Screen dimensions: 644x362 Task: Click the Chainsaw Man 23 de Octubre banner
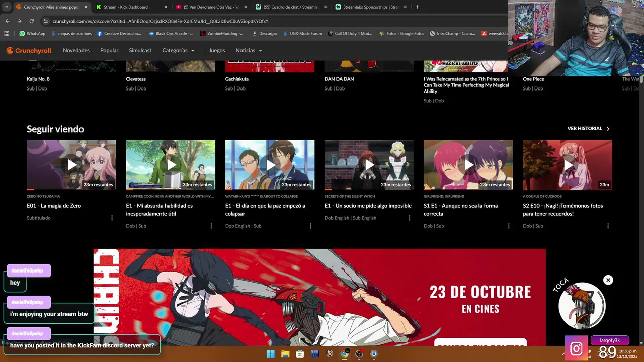(x=319, y=297)
